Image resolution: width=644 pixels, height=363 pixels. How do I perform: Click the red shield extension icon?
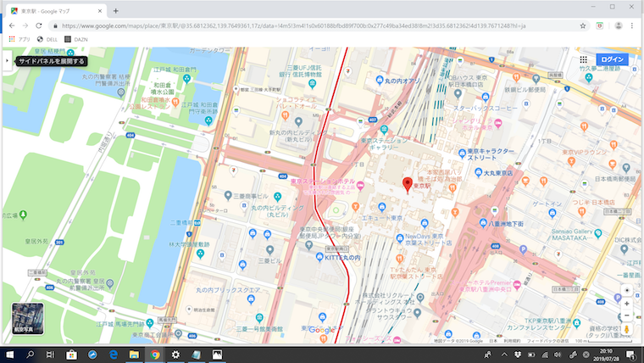(600, 25)
